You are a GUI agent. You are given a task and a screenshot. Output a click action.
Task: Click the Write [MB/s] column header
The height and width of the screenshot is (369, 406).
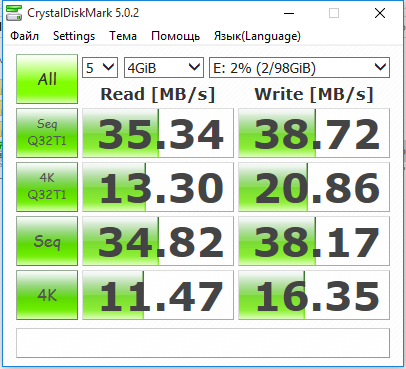click(x=314, y=94)
